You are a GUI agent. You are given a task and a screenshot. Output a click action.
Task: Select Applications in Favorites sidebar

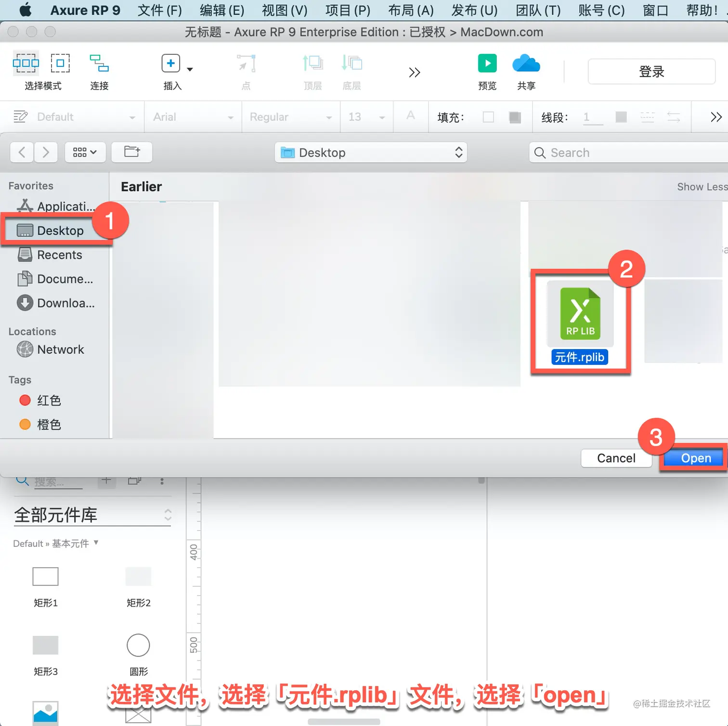click(x=55, y=206)
